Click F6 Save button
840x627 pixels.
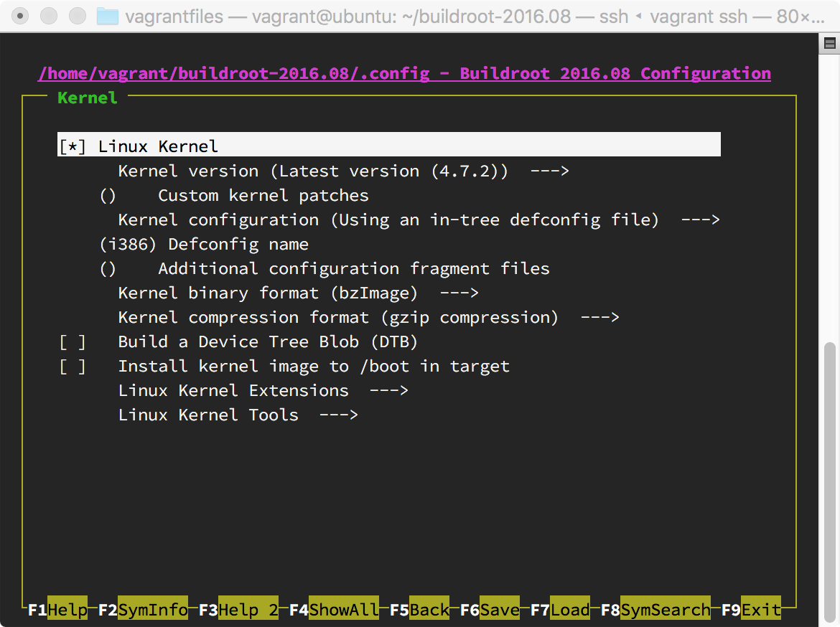(x=490, y=609)
